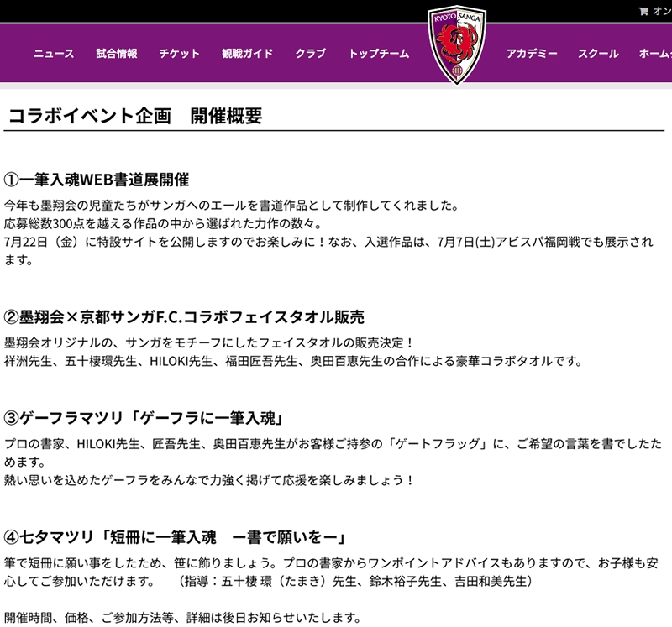Open the ホームタウン navigation item
This screenshot has height=627, width=672.
click(655, 54)
